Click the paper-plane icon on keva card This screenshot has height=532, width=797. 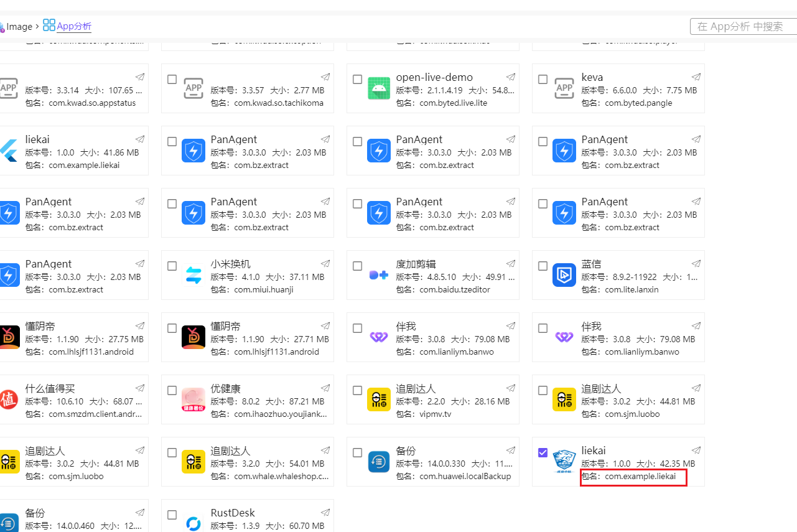point(696,77)
